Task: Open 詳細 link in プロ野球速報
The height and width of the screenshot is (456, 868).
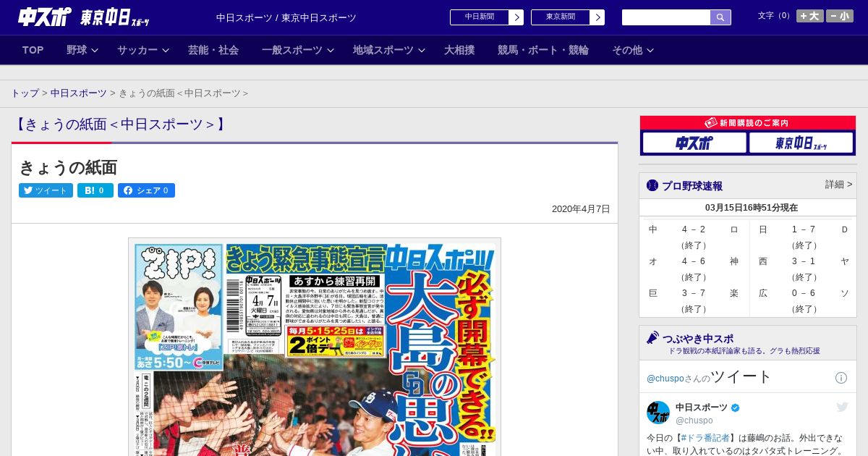Action: click(838, 185)
